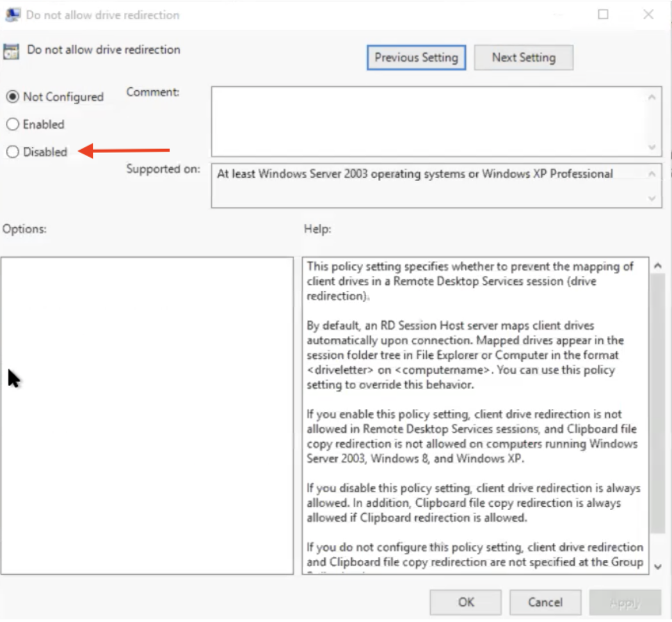672x622 pixels.
Task: Click the 'Supported on:' label
Action: point(163,169)
